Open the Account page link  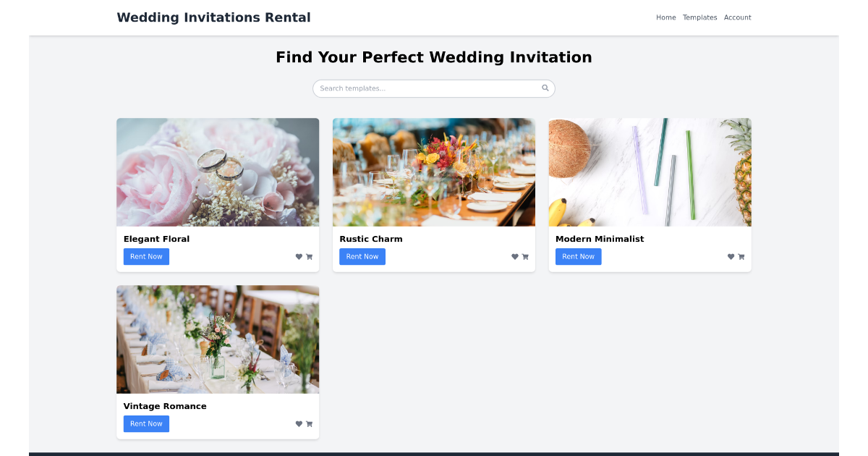point(737,17)
